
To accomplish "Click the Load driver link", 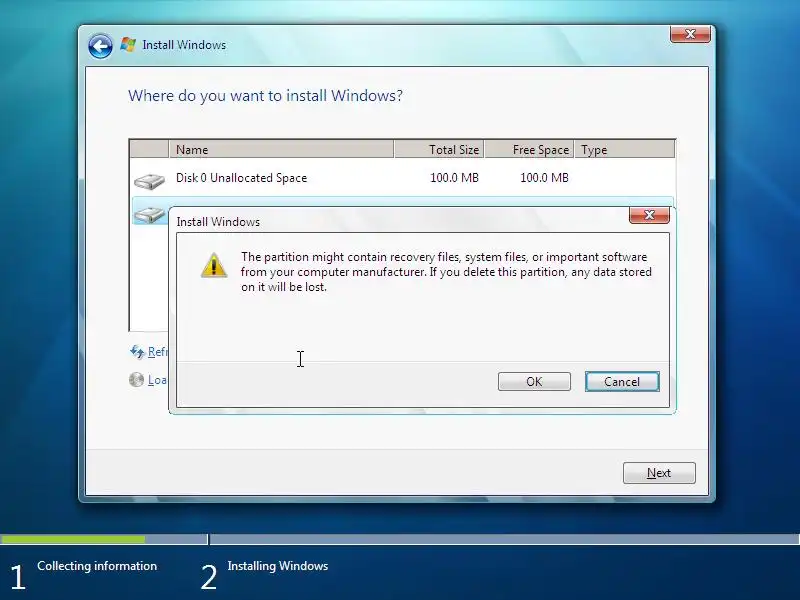I will 157,380.
